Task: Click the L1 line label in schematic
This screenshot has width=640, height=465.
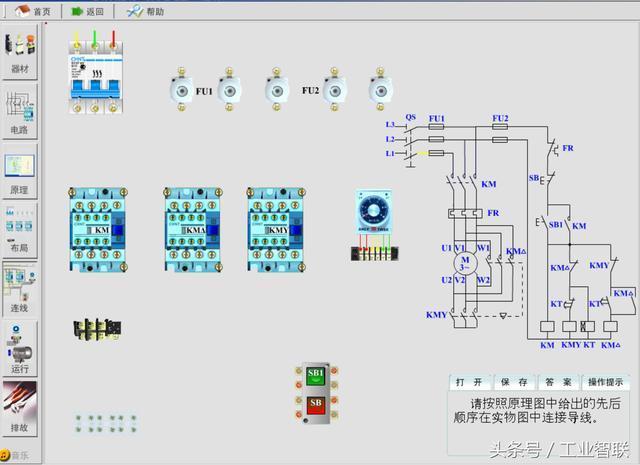Action: point(390,154)
